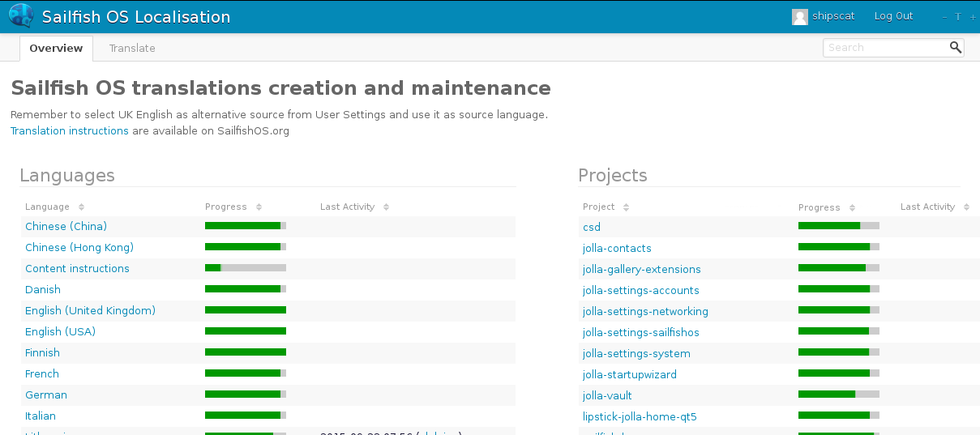Sort languages by Language column arrows

coord(81,207)
